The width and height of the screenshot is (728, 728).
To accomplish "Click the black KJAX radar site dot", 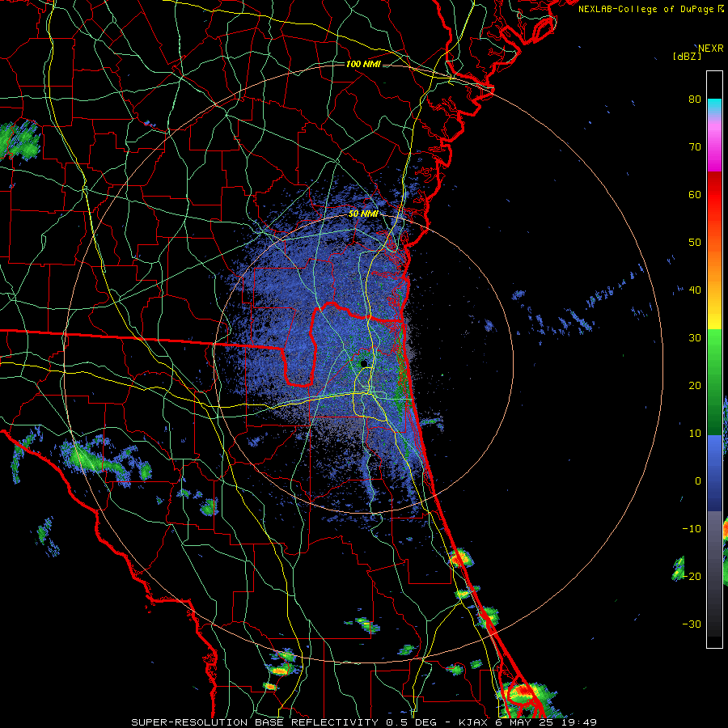I will (364, 363).
